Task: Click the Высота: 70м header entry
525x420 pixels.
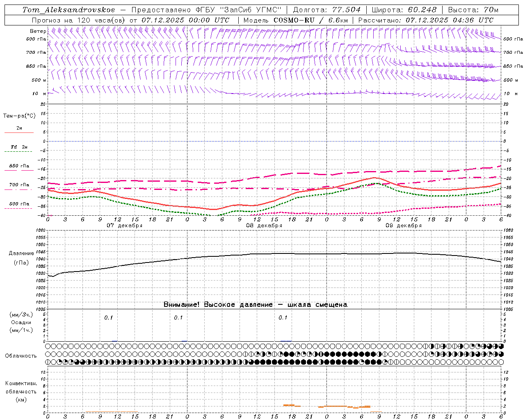Action: coord(473,10)
